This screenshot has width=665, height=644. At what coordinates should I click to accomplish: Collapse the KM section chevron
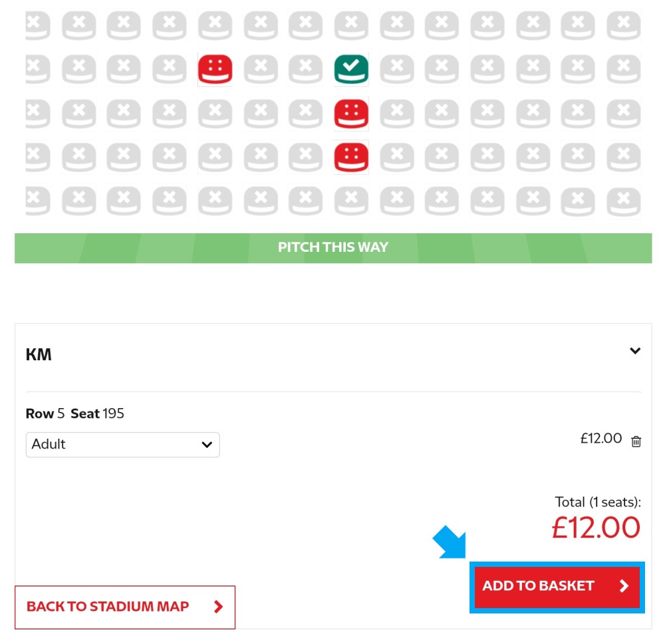coord(635,351)
